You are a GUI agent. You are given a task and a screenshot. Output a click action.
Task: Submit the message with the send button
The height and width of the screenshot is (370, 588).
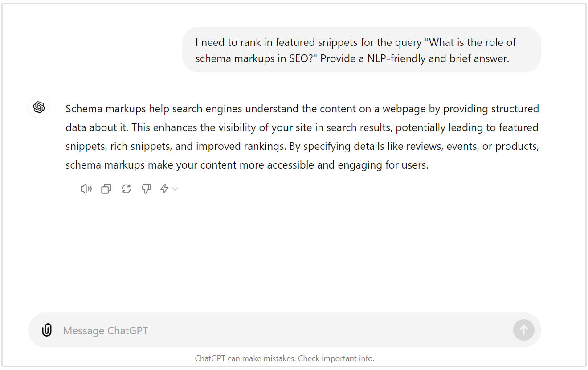pyautogui.click(x=523, y=330)
